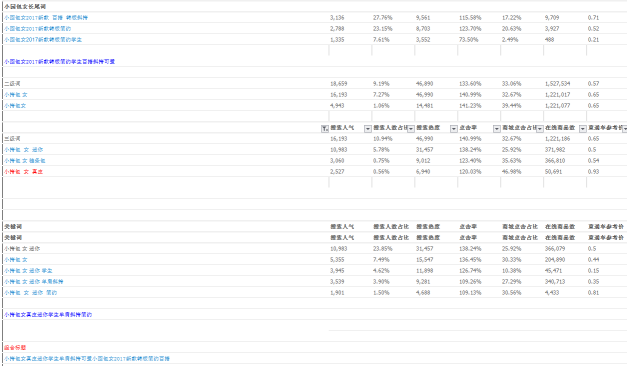The image size is (627, 366).
Task: Select the cell showing 46.98%
Action: pos(511,172)
